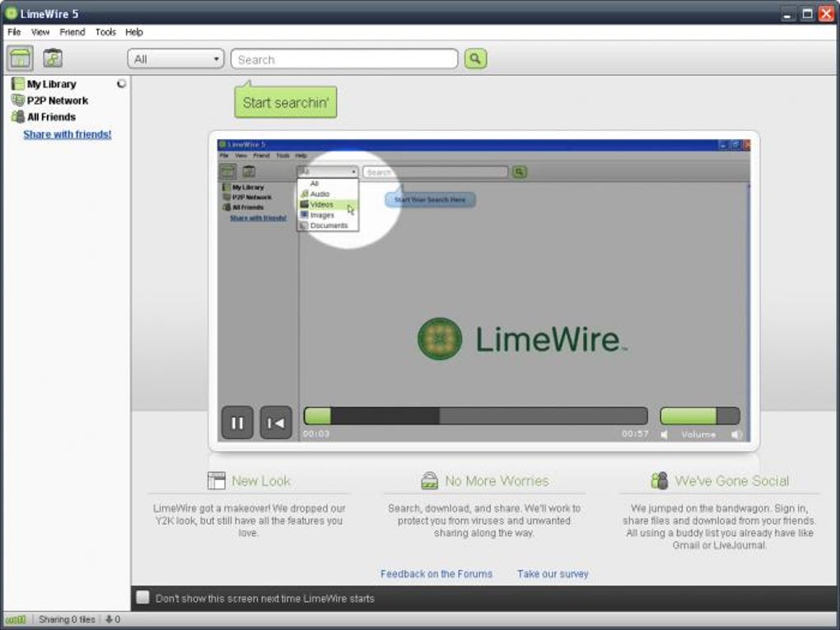Click the 00:57 video duration label

(635, 433)
